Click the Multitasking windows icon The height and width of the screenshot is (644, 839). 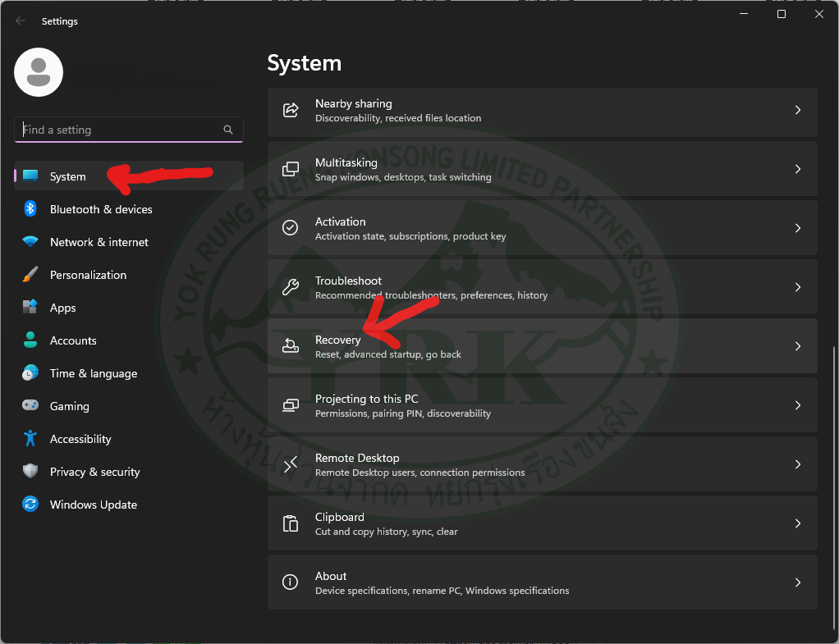pos(291,169)
